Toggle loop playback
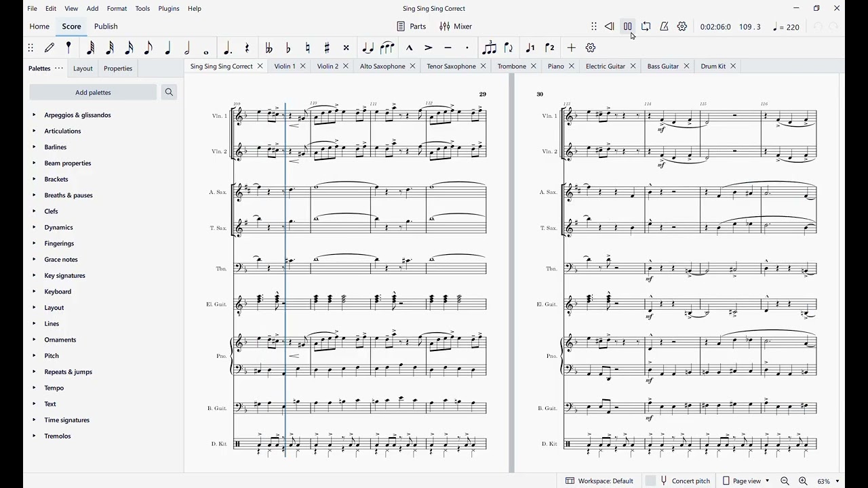This screenshot has height=488, width=868. tap(646, 26)
